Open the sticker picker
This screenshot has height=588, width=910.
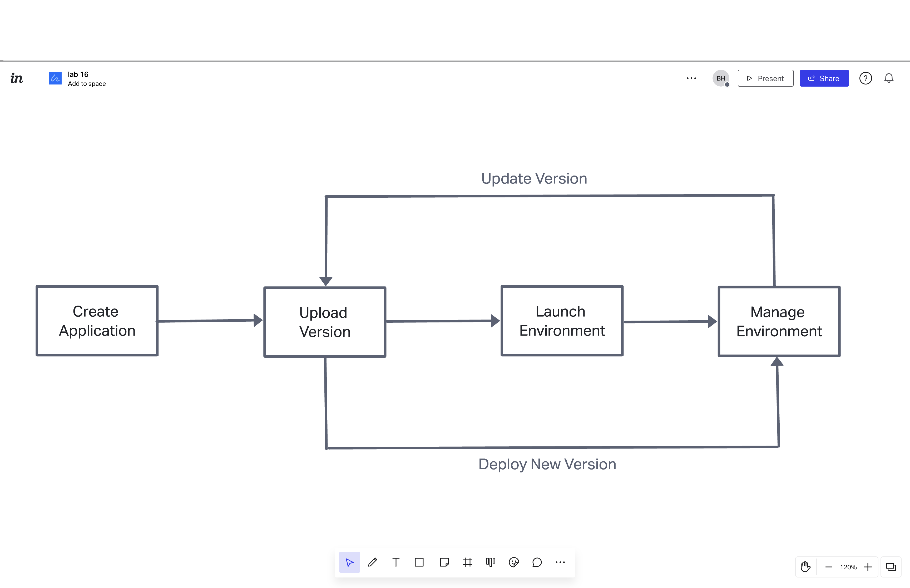pos(514,562)
